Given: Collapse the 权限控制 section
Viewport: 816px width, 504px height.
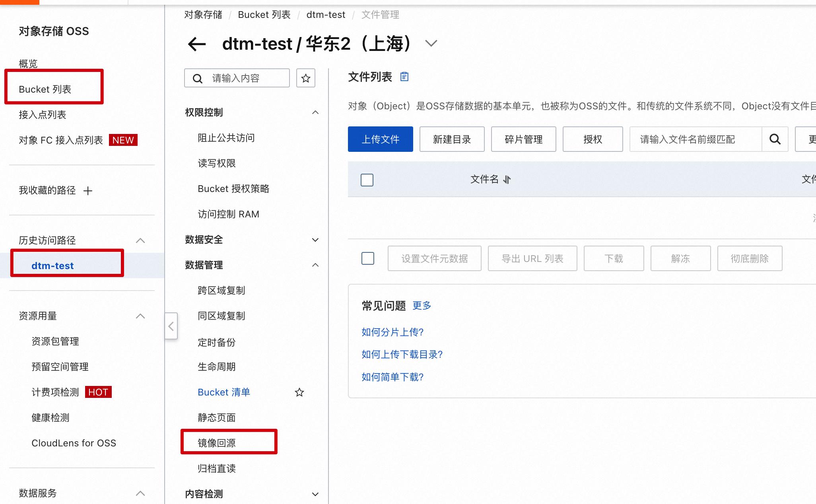Looking at the screenshot, I should (x=315, y=112).
